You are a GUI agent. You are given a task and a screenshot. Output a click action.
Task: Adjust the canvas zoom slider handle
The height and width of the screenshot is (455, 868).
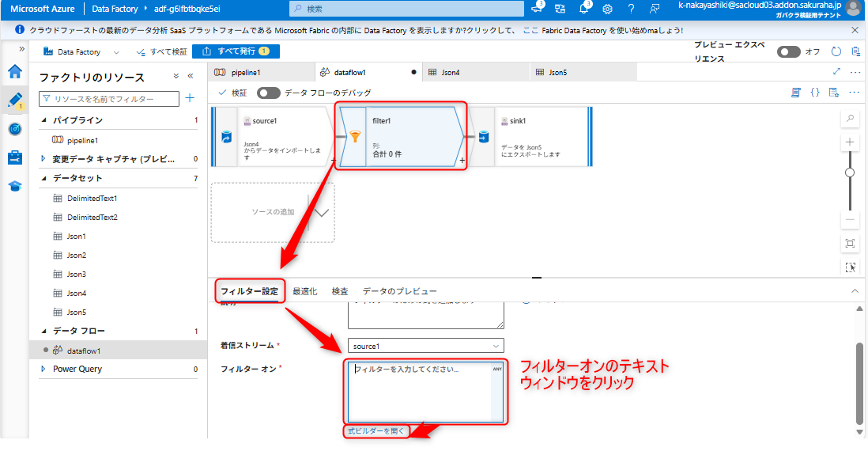pyautogui.click(x=850, y=173)
